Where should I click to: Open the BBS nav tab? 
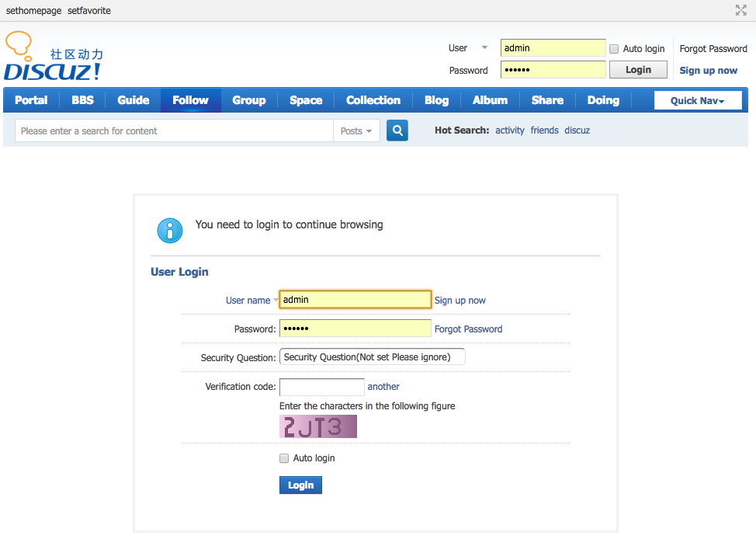(x=83, y=100)
